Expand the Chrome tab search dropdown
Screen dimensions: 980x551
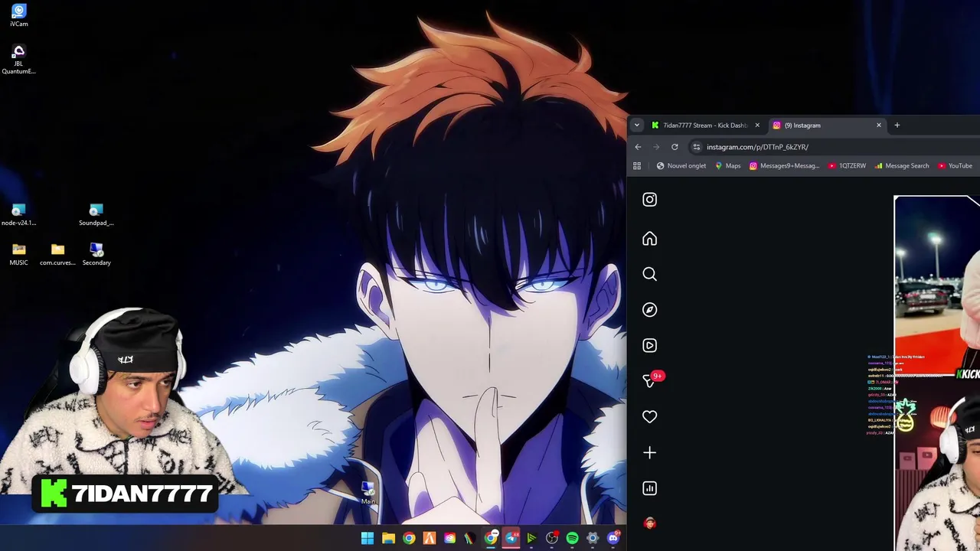pos(637,126)
